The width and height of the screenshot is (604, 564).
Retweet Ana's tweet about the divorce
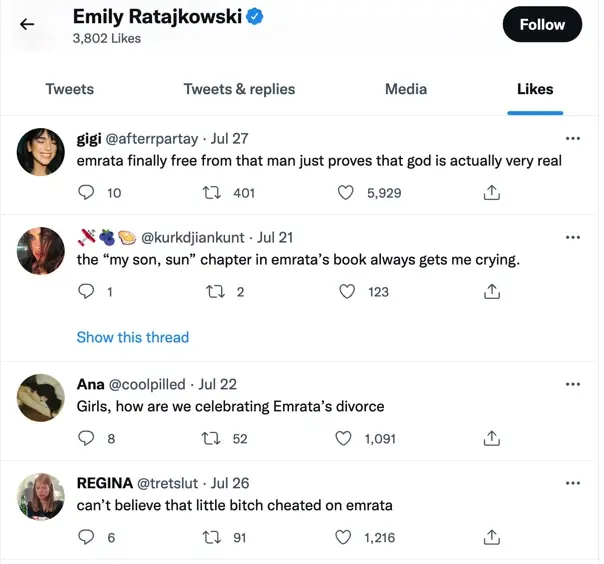(212, 438)
